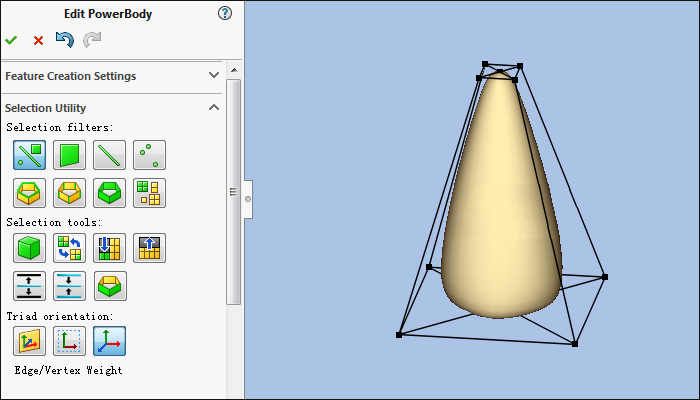Select the bottom-right cage vertex
Viewport: 700px width, 400px height.
pyautogui.click(x=575, y=344)
